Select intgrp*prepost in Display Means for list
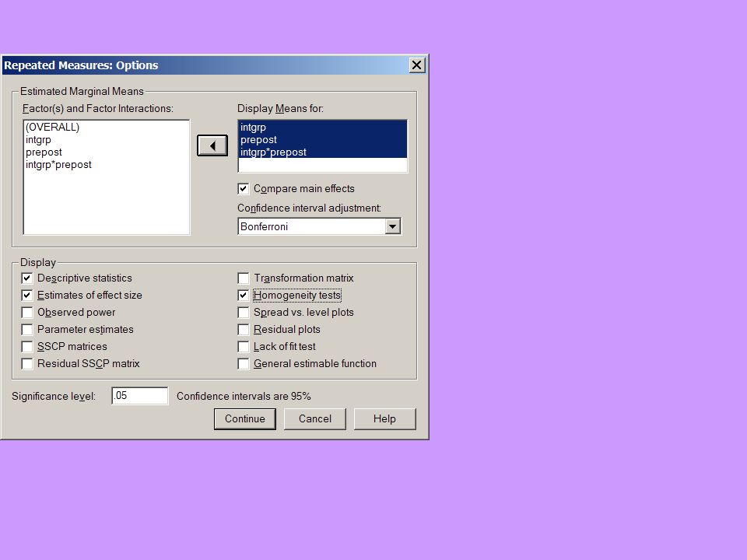Viewport: 747px width, 560px height. pyautogui.click(x=322, y=152)
